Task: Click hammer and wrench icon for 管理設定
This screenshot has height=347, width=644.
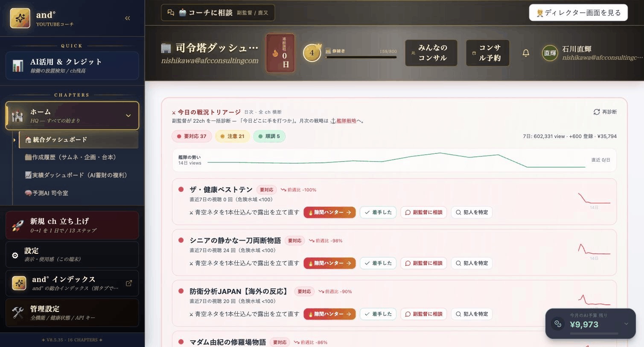Action: [x=18, y=312]
